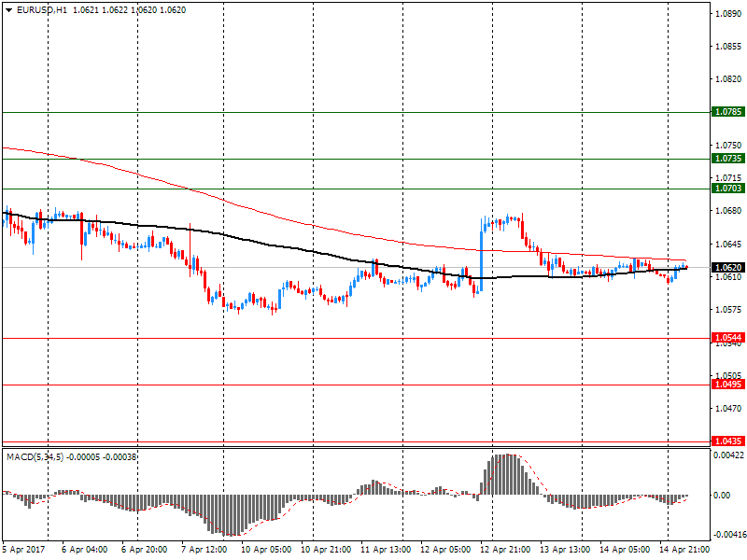The image size is (747, 560).
Task: Select the EURUSD,H1 chart title text
Action: coord(42,10)
